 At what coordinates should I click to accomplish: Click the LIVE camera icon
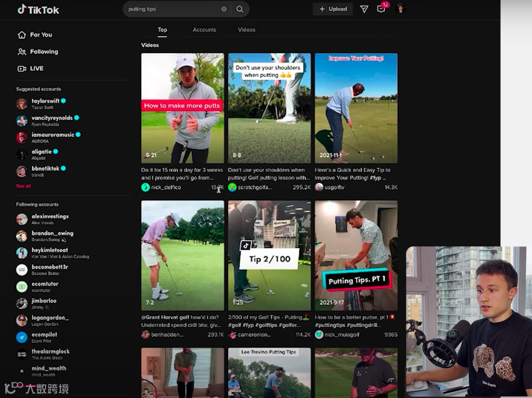(x=22, y=69)
